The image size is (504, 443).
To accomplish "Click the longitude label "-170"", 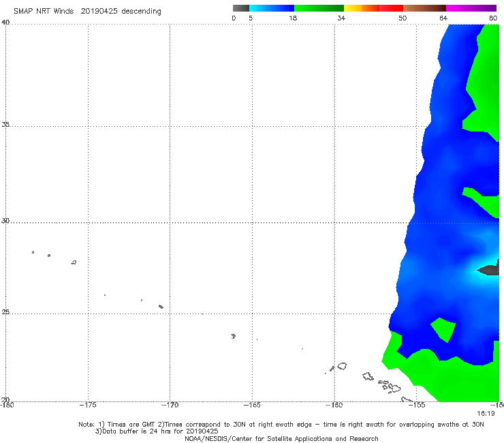I will pyautogui.click(x=170, y=405).
